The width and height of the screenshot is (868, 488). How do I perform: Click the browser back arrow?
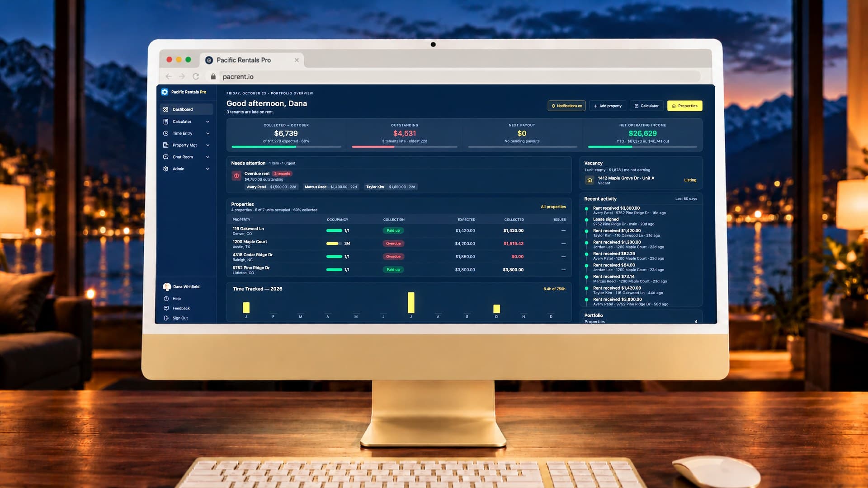coord(169,76)
